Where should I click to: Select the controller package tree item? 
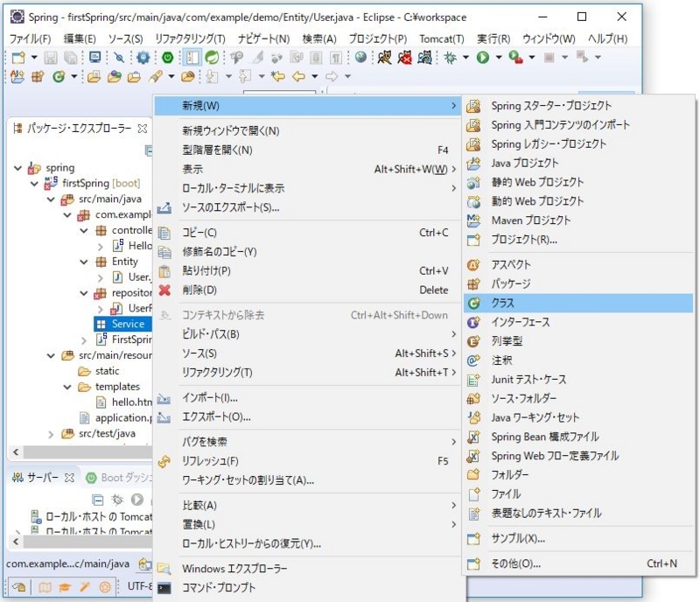tap(126, 230)
